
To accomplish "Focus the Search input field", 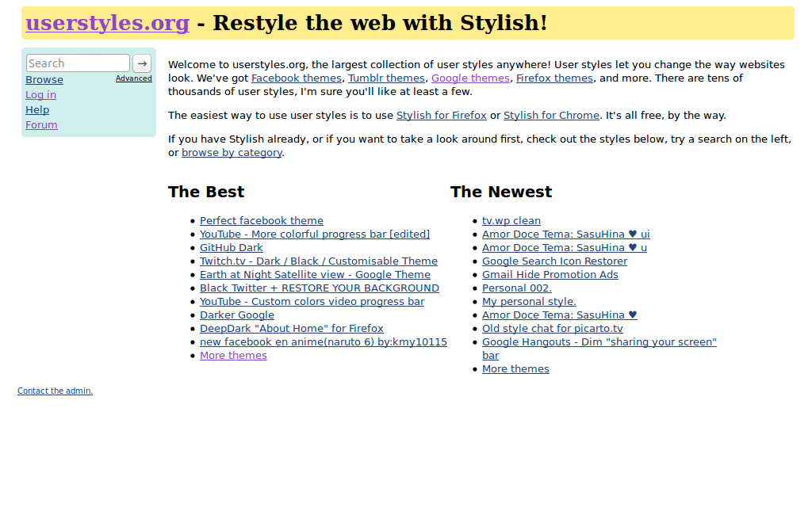I will click(x=78, y=63).
